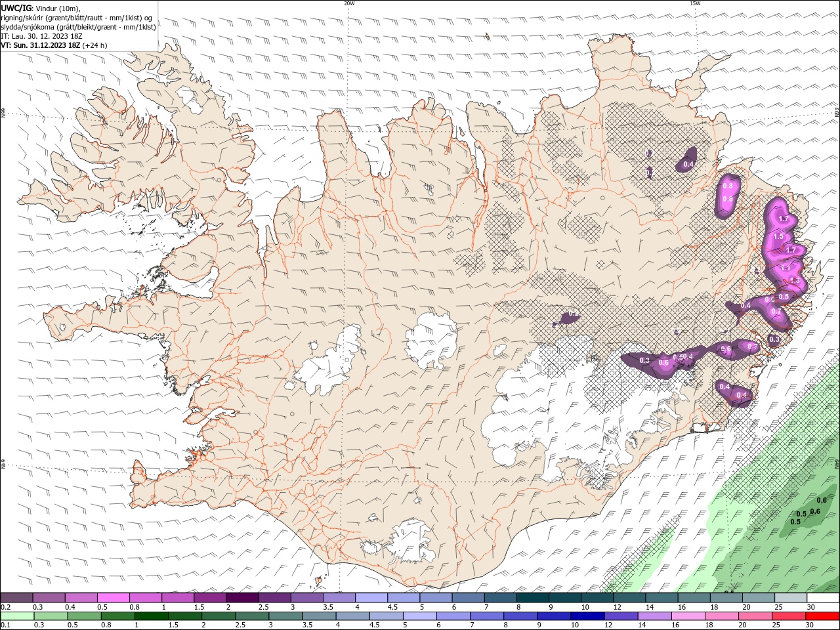Image resolution: width=840 pixels, height=630 pixels.
Task: Click the 'slydda/snjókoma' legend description line
Action: 79,27
